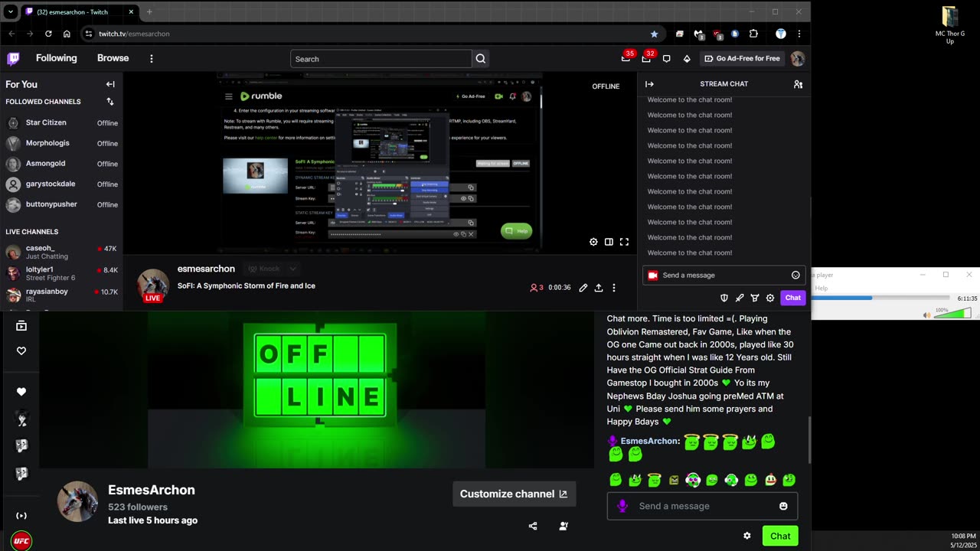Viewport: 980px width, 551px height.
Task: Open garystockdale followed channel
Action: click(61, 184)
